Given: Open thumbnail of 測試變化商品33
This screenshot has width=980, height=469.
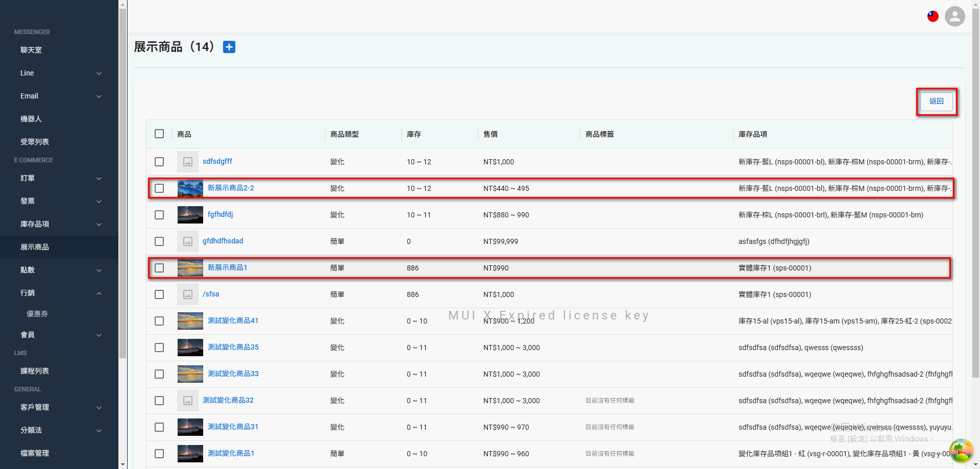Looking at the screenshot, I should click(190, 374).
